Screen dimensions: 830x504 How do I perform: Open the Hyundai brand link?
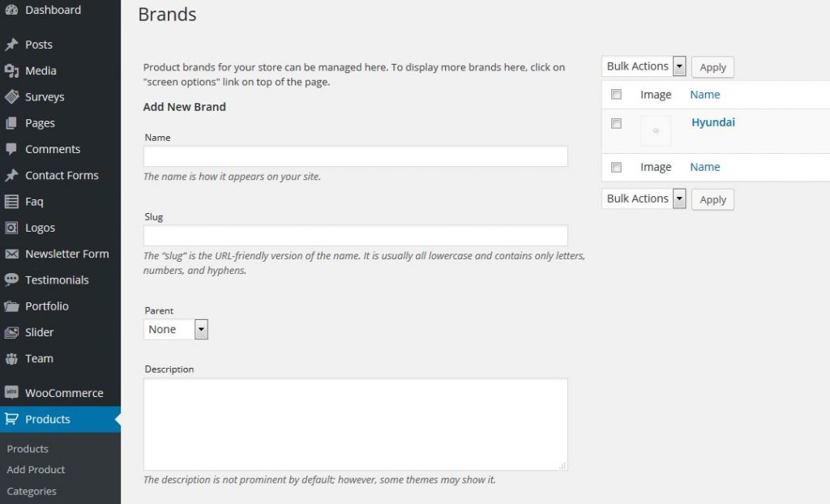click(x=713, y=122)
